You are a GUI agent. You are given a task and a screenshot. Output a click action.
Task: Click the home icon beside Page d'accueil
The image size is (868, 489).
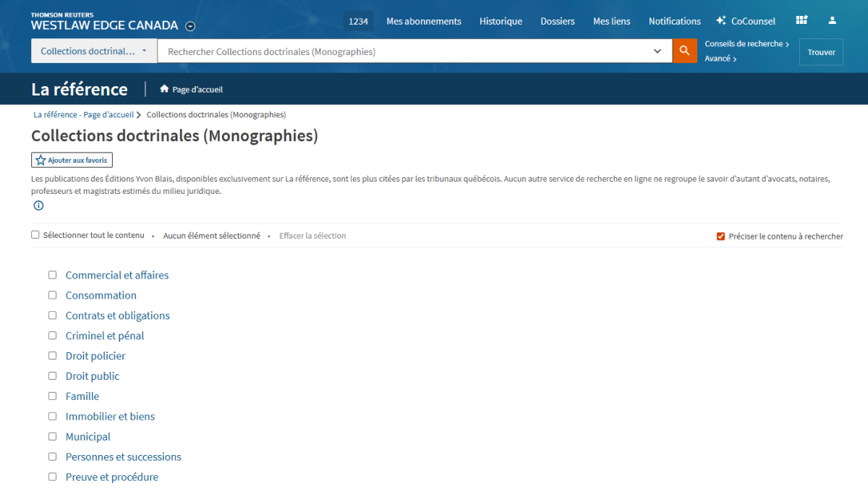pos(164,90)
